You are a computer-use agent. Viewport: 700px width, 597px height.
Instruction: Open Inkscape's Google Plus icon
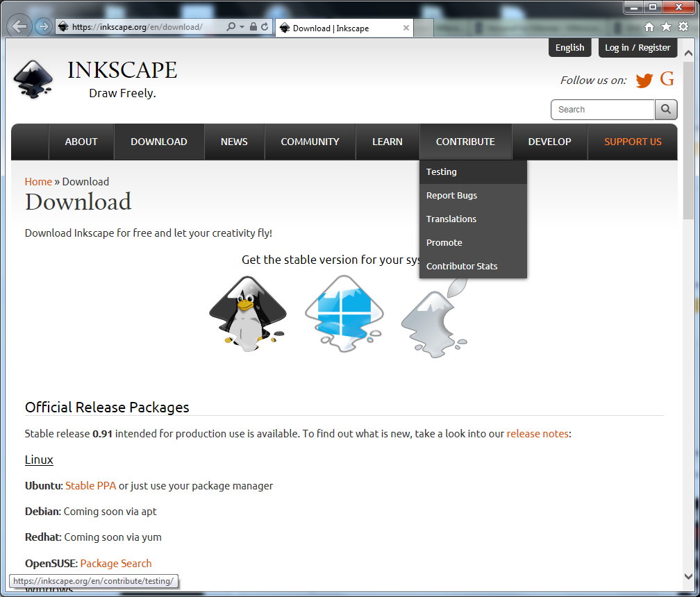(x=667, y=79)
